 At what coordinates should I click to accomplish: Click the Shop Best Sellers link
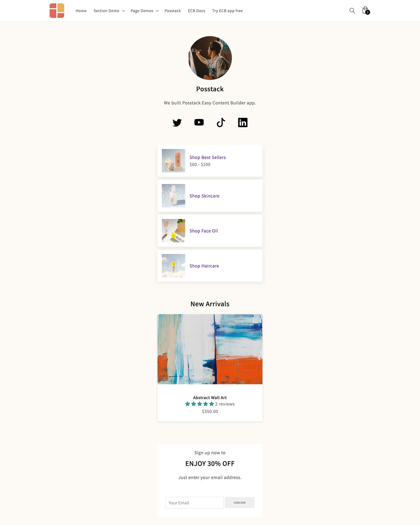click(207, 157)
